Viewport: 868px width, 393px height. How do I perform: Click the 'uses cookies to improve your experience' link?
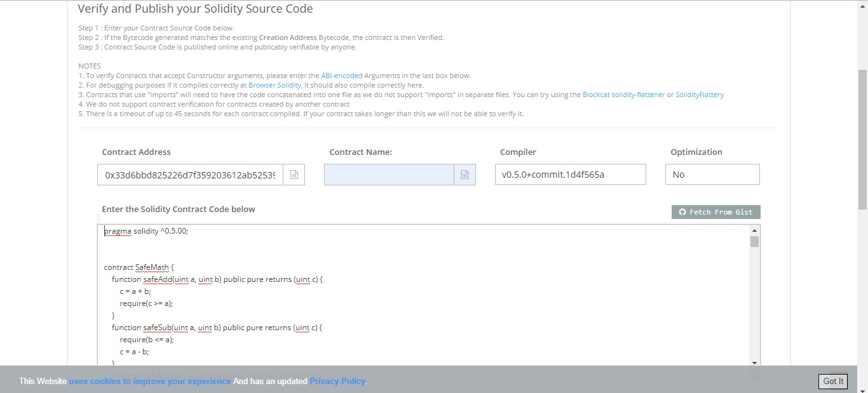(150, 382)
